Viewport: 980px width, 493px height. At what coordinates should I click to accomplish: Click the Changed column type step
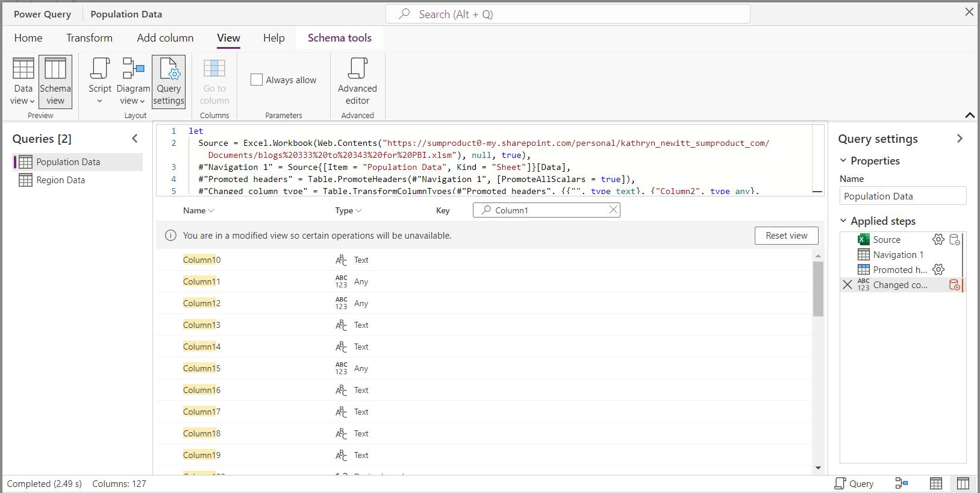click(x=900, y=284)
